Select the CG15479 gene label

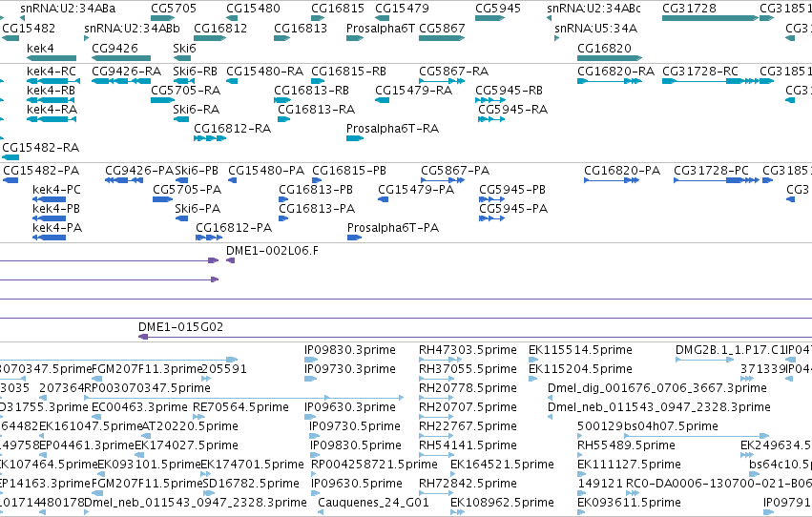(402, 9)
